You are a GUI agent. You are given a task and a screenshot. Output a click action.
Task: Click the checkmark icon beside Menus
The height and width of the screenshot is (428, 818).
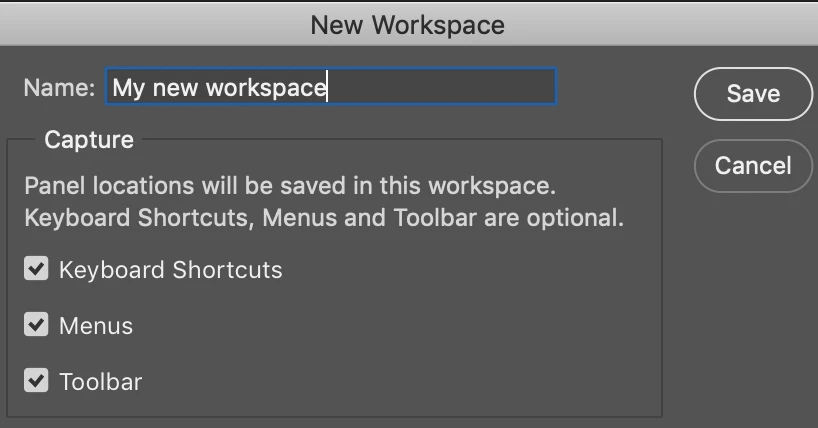(x=36, y=325)
